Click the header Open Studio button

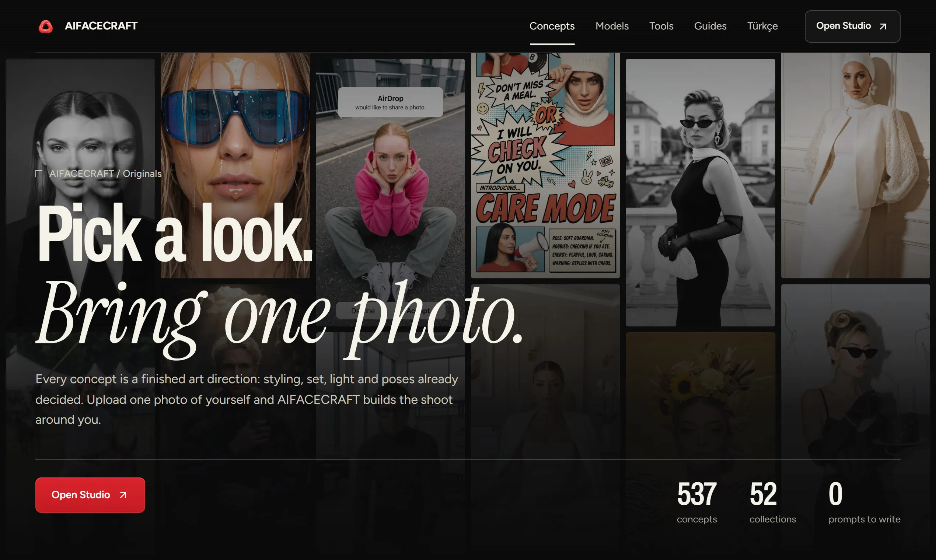click(852, 27)
